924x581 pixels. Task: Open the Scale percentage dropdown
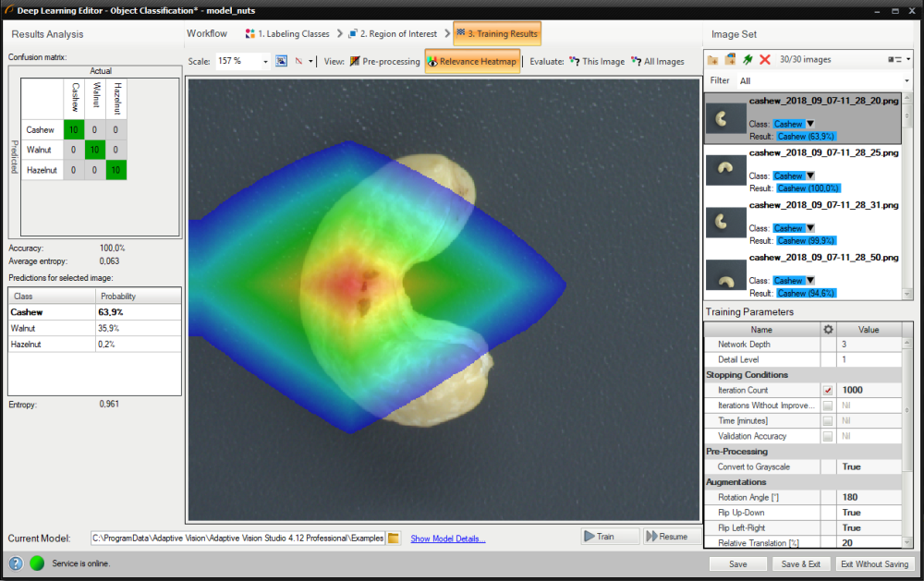click(x=265, y=62)
